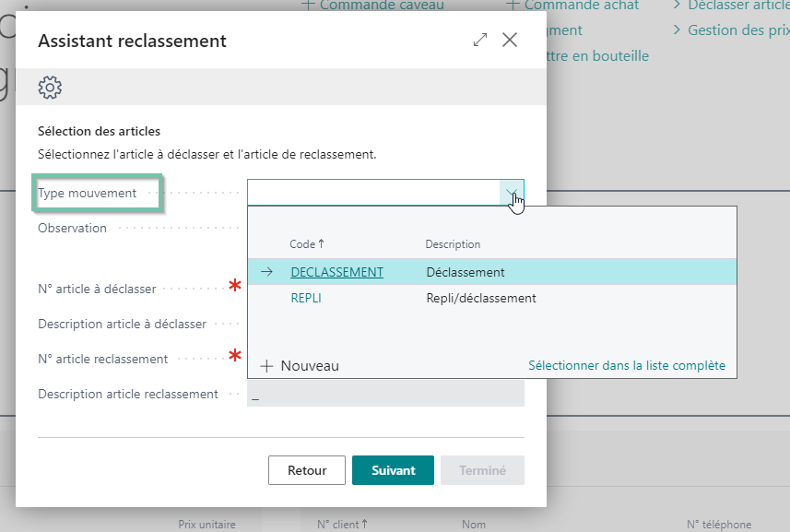This screenshot has width=790, height=532.
Task: Click the Sélection des articles heading
Action: pos(100,132)
